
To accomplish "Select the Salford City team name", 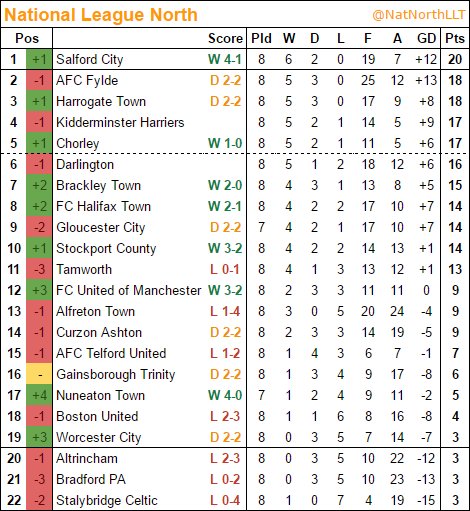I will [x=90, y=60].
